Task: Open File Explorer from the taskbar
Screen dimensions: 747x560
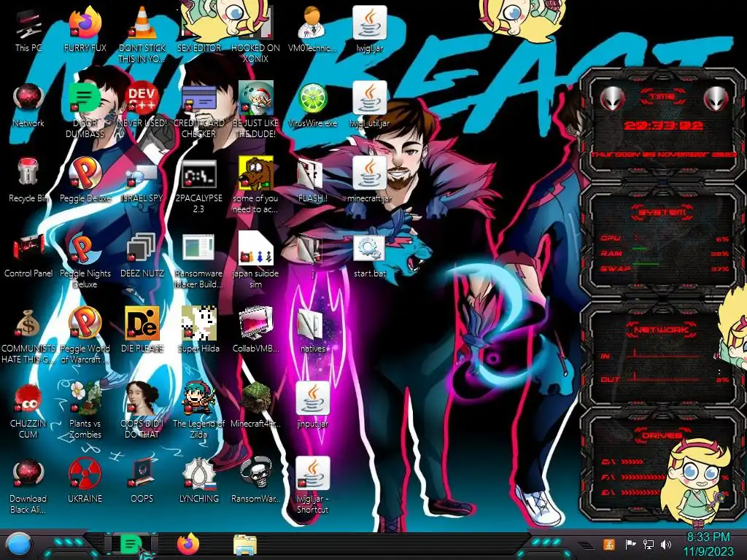Action: 245,545
